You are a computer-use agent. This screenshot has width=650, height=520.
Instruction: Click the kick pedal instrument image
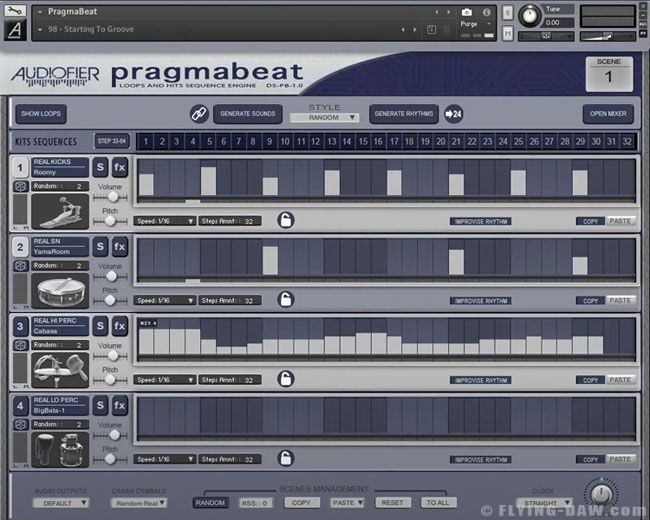60,211
